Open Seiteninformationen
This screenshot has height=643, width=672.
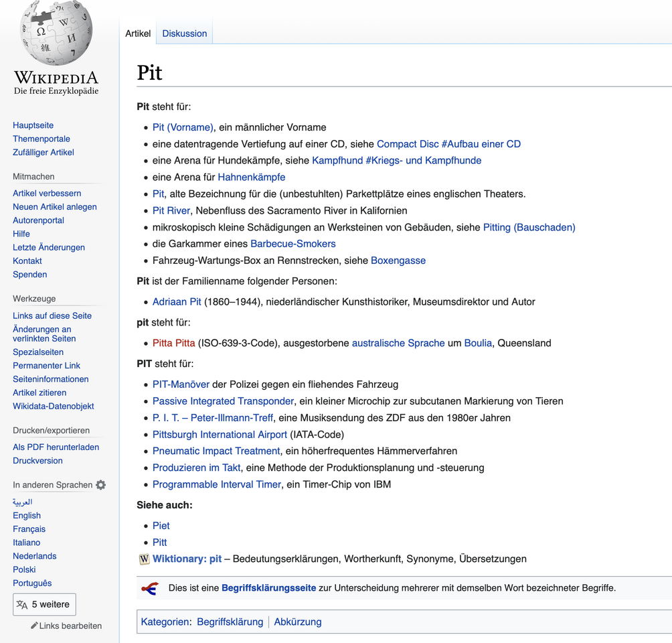(x=51, y=378)
